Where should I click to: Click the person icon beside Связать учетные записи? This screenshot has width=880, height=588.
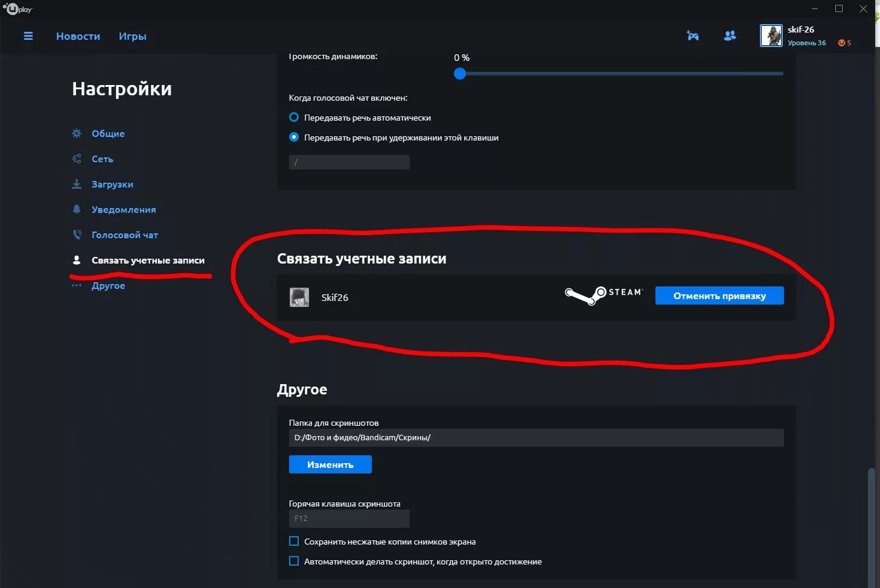(77, 260)
